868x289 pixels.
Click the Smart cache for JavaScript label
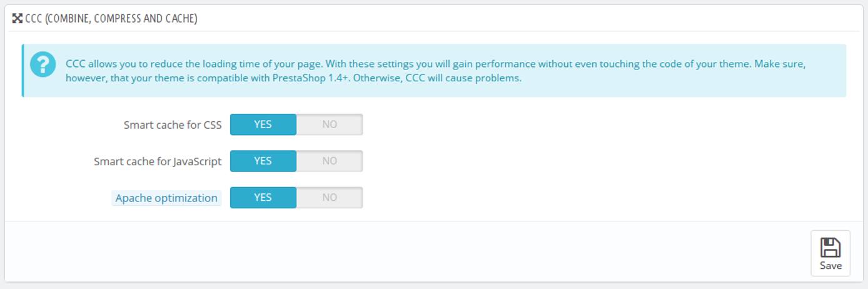[x=158, y=161]
